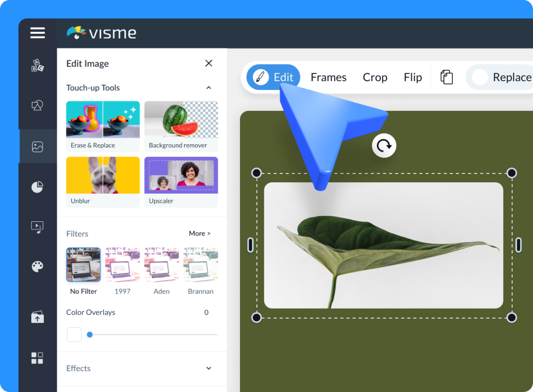Click the Apps grid sidebar icon
The image size is (533, 392).
click(x=37, y=358)
